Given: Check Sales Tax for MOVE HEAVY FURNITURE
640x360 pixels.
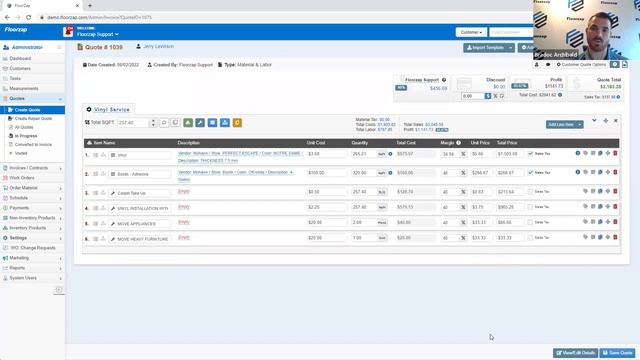Looking at the screenshot, I should click(x=530, y=238).
